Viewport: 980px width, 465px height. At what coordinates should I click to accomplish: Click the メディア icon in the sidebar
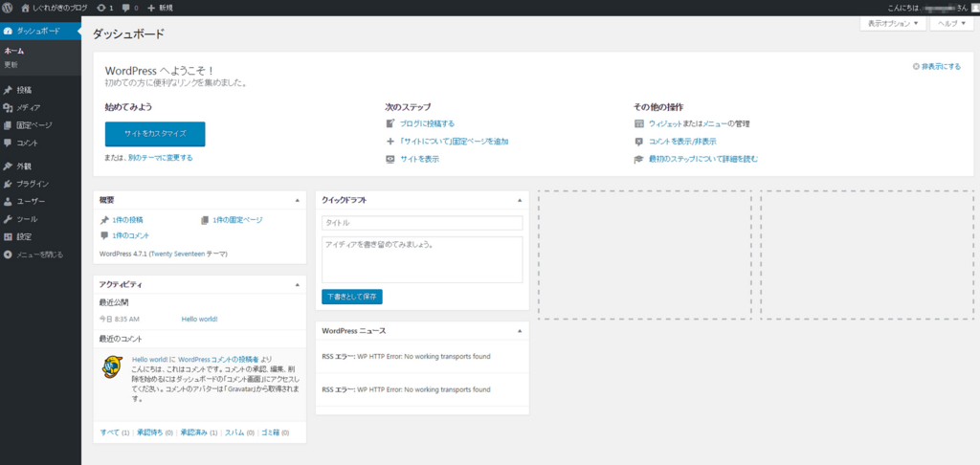pos(8,107)
